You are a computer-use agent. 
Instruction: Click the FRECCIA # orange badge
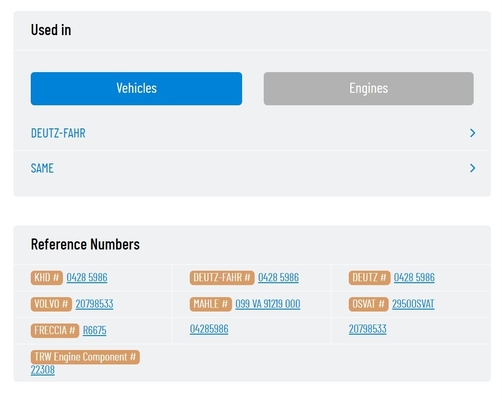point(55,331)
